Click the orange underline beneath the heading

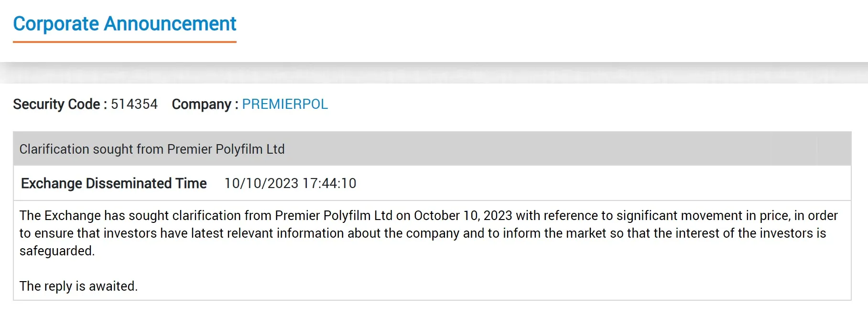[124, 42]
